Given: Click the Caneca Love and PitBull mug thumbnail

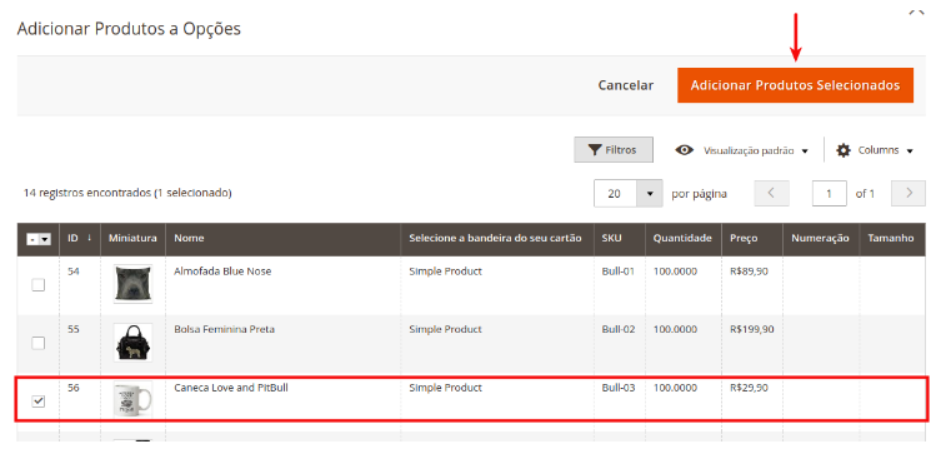Looking at the screenshot, I should click(132, 400).
